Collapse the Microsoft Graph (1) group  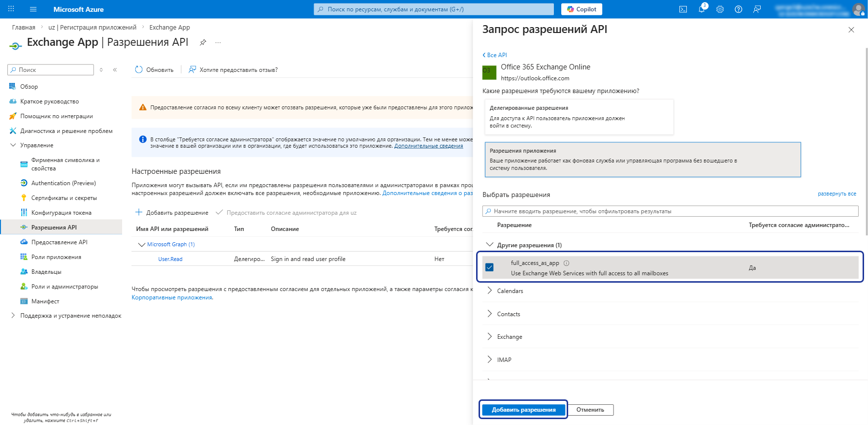142,244
